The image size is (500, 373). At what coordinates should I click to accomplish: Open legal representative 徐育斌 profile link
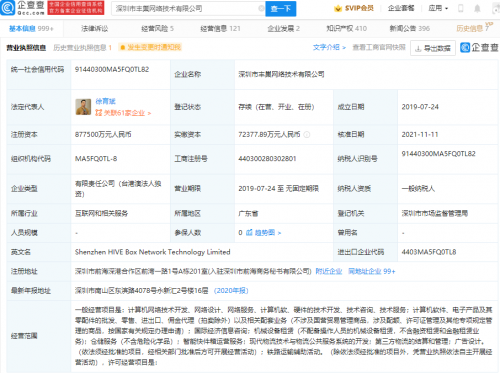pos(105,101)
